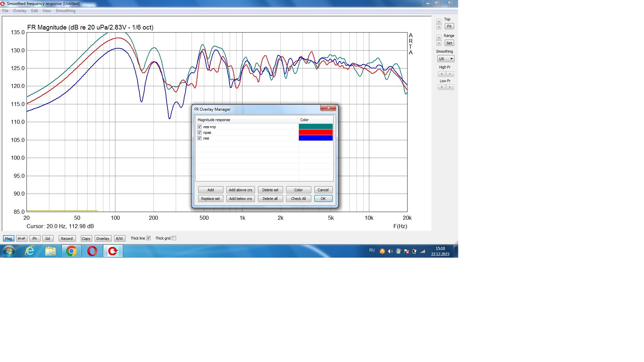
Task: Open Internet Explorer taskbar icon
Action: point(30,251)
